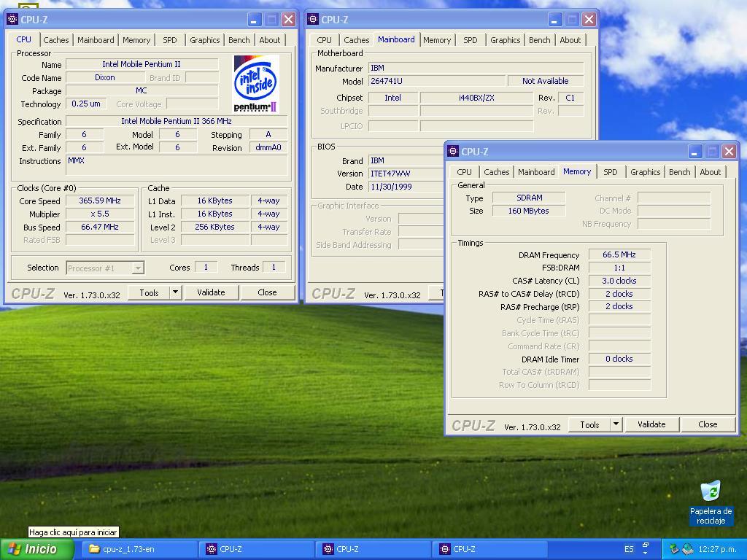
Task: Open the Memory tab in the CPU window
Action: tap(136, 40)
